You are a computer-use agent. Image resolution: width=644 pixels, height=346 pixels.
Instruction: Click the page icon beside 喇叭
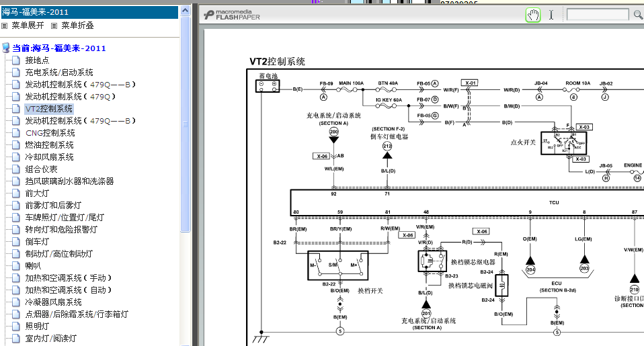click(x=16, y=266)
